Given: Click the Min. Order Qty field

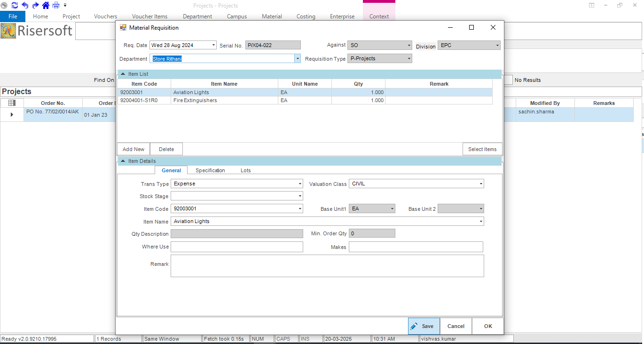Looking at the screenshot, I should click(x=372, y=233).
